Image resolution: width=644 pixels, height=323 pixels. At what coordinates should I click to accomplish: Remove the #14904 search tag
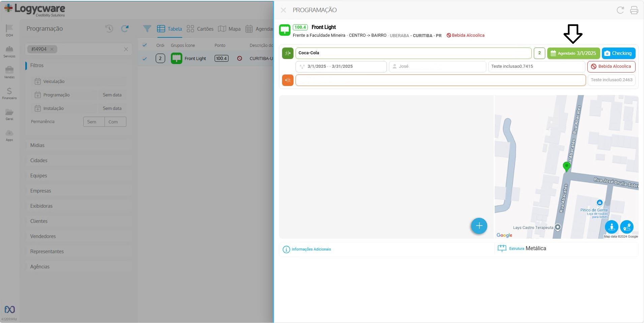tap(52, 49)
